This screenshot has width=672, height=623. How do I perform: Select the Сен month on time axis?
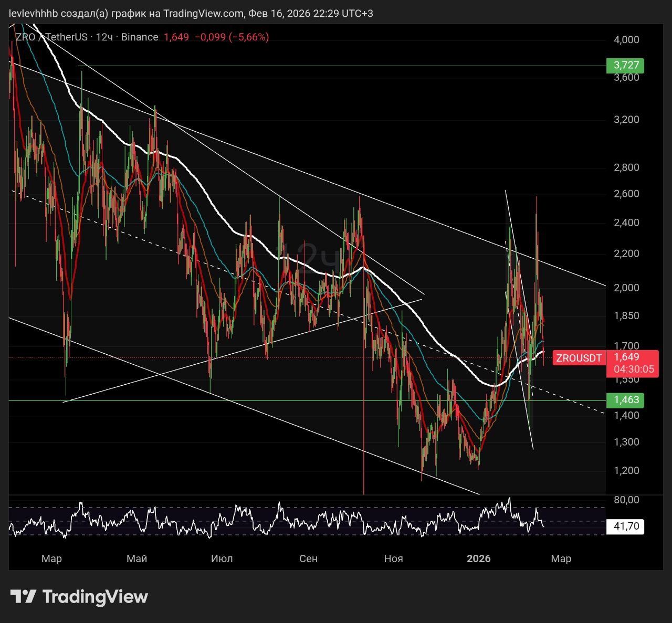pos(308,558)
